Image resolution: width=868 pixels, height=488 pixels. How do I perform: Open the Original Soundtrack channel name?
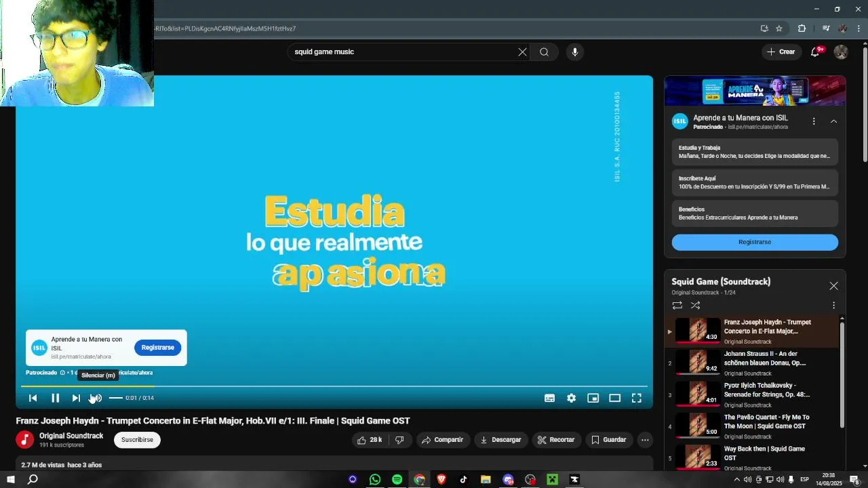(71, 436)
